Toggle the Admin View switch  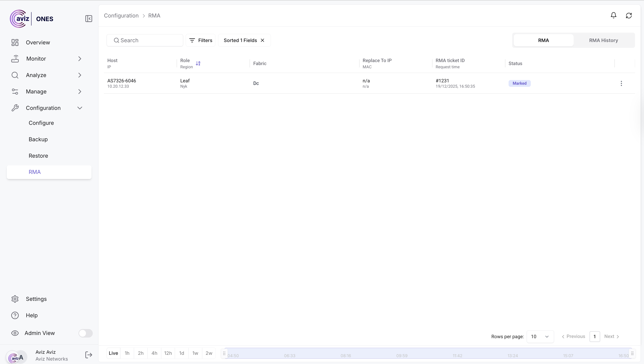coord(86,333)
